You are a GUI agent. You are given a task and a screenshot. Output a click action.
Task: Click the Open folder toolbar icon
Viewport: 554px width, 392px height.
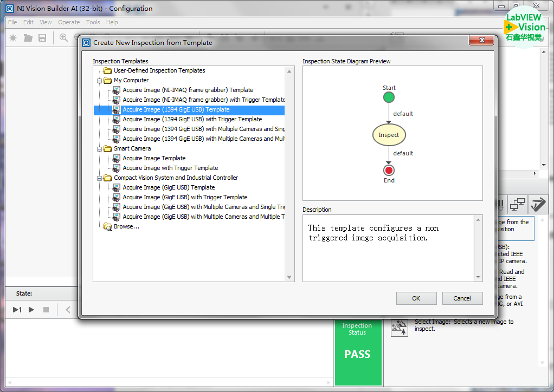click(x=28, y=38)
